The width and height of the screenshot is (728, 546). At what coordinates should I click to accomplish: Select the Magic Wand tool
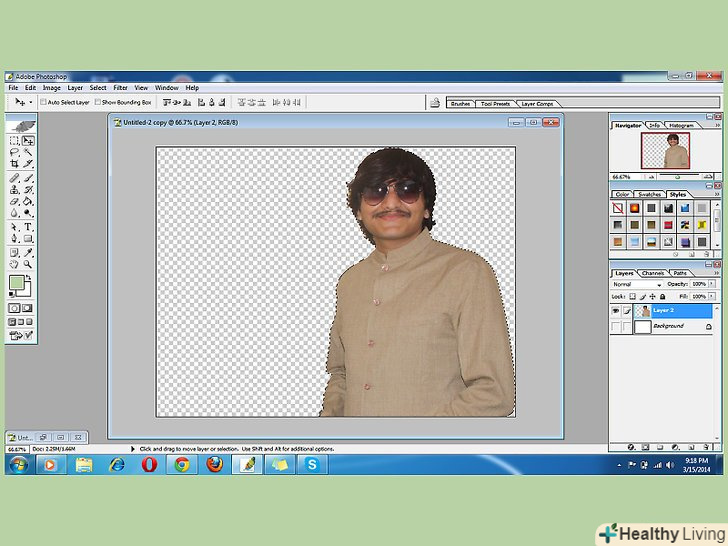pos(28,152)
